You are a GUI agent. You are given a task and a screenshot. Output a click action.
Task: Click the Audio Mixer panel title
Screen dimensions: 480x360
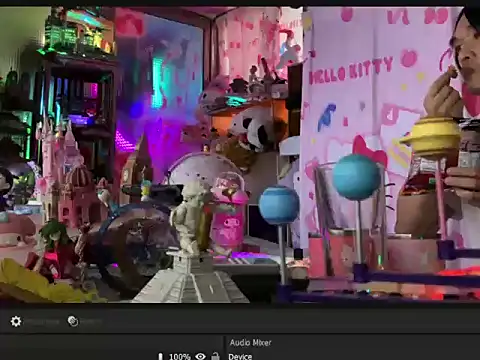point(250,342)
